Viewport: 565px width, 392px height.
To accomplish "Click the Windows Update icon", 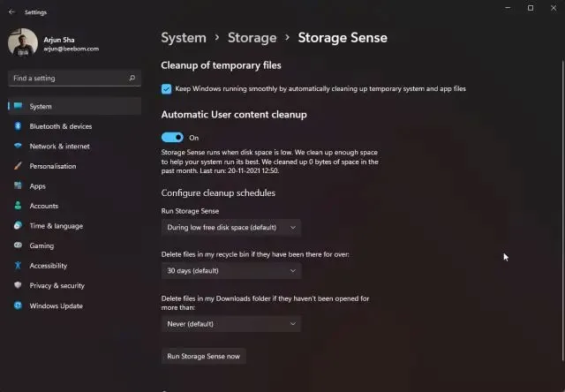I will click(x=18, y=305).
